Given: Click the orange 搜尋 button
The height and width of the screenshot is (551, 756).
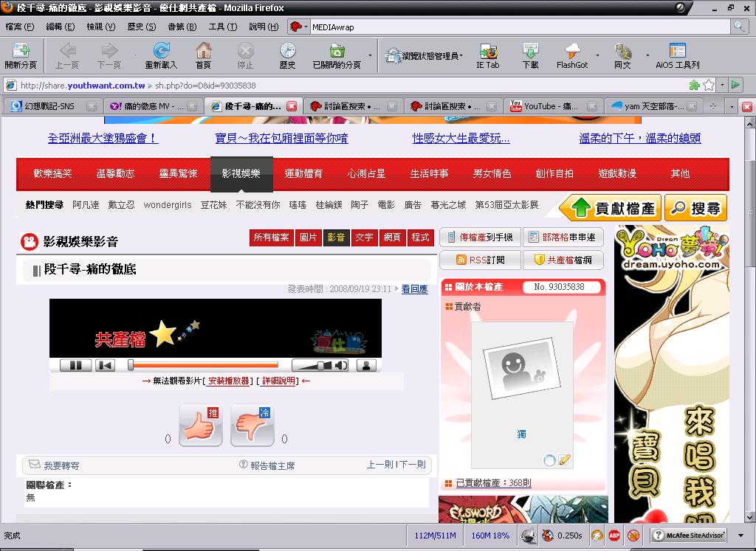Looking at the screenshot, I should pos(695,208).
